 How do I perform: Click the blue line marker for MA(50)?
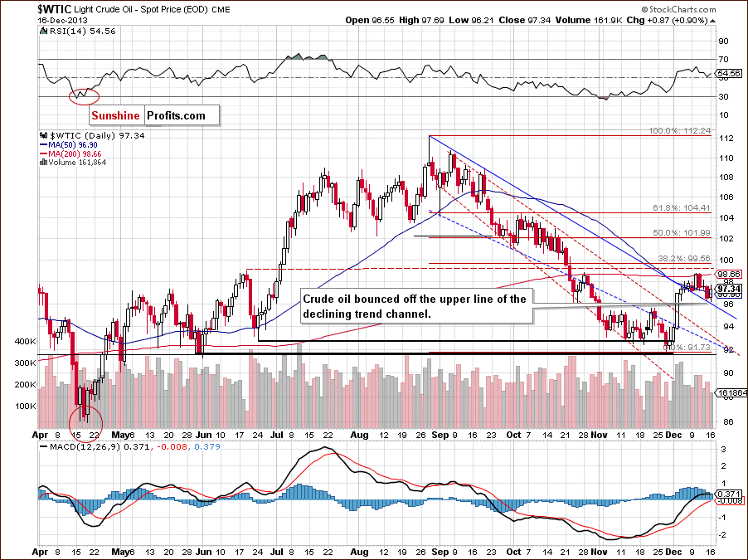pos(43,144)
